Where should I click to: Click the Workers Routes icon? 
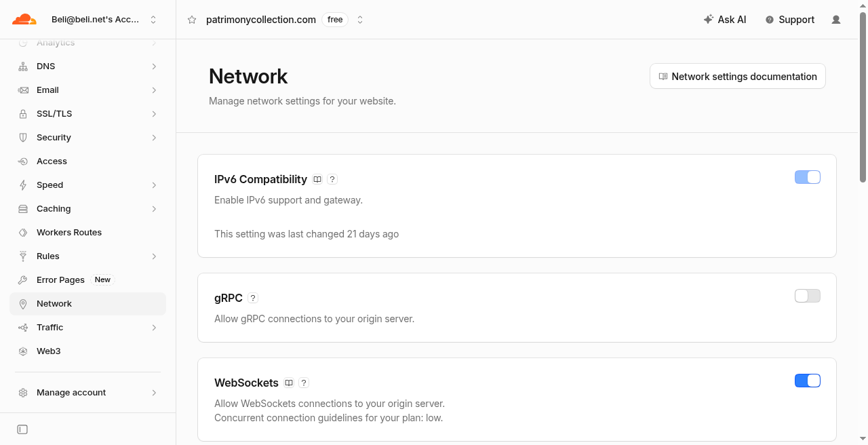23,233
